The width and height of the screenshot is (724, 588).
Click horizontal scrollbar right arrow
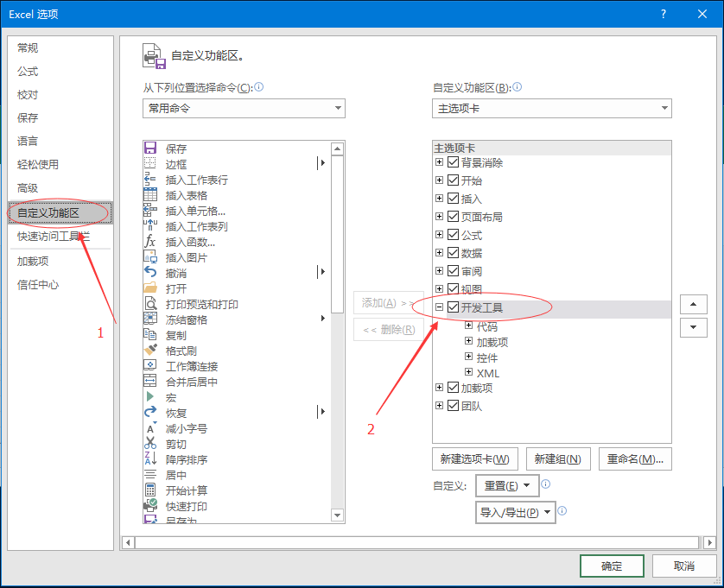(x=709, y=542)
